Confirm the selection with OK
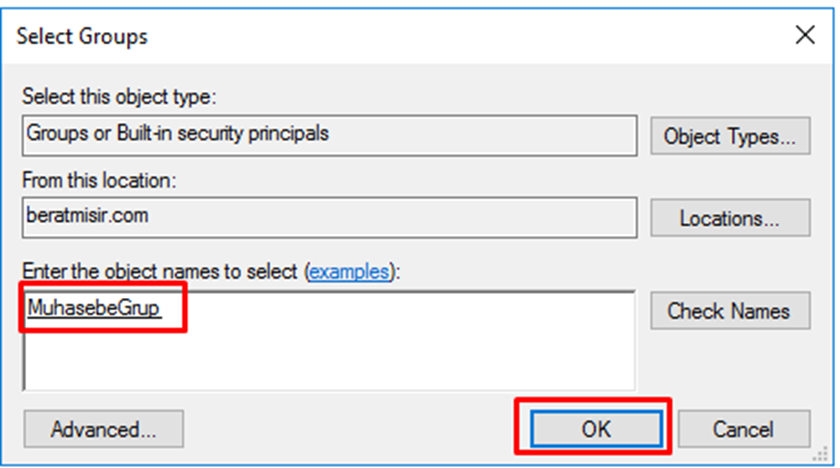Viewport: 840px width, 468px height. click(x=595, y=429)
